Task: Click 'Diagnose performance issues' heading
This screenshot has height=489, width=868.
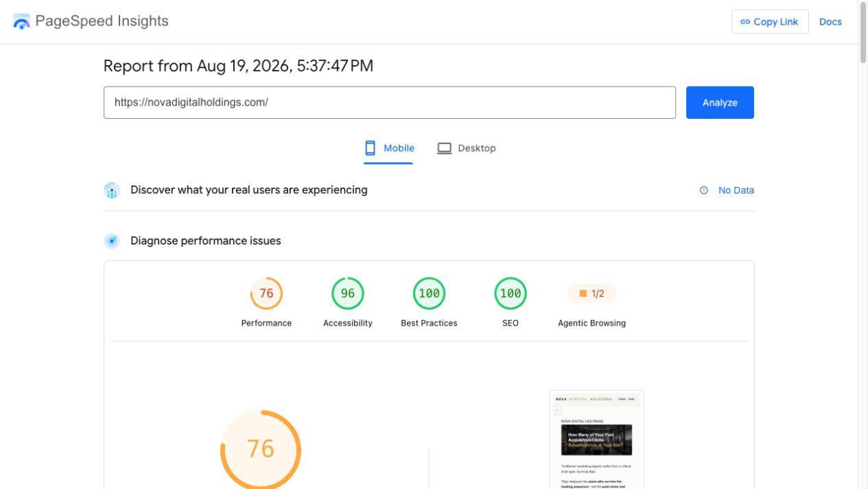Action: [206, 241]
